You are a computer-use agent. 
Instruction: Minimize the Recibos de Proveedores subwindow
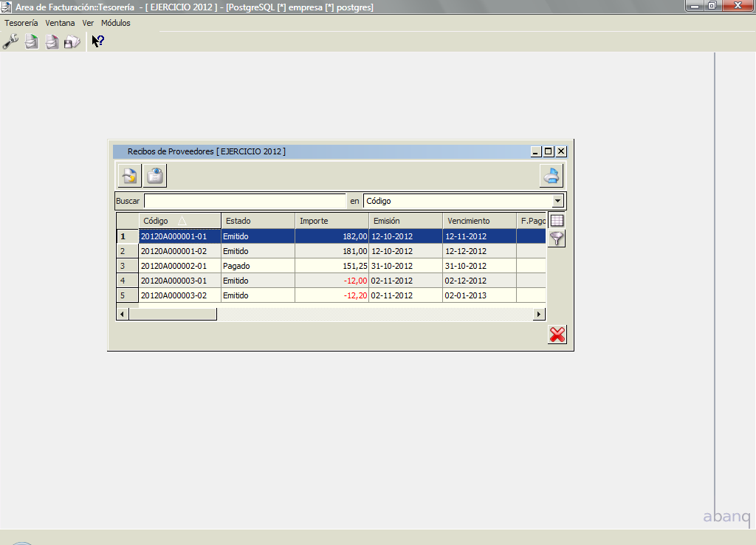tap(536, 151)
